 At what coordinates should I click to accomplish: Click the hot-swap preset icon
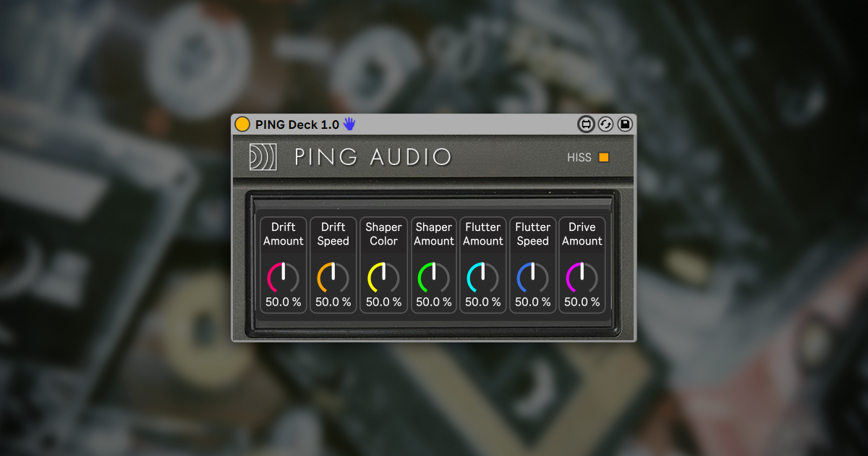[605, 124]
